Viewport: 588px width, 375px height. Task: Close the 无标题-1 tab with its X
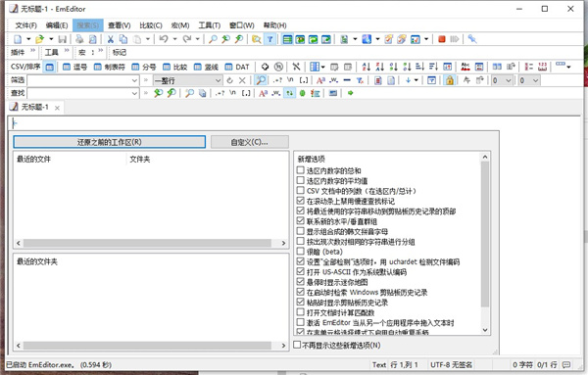[x=57, y=108]
